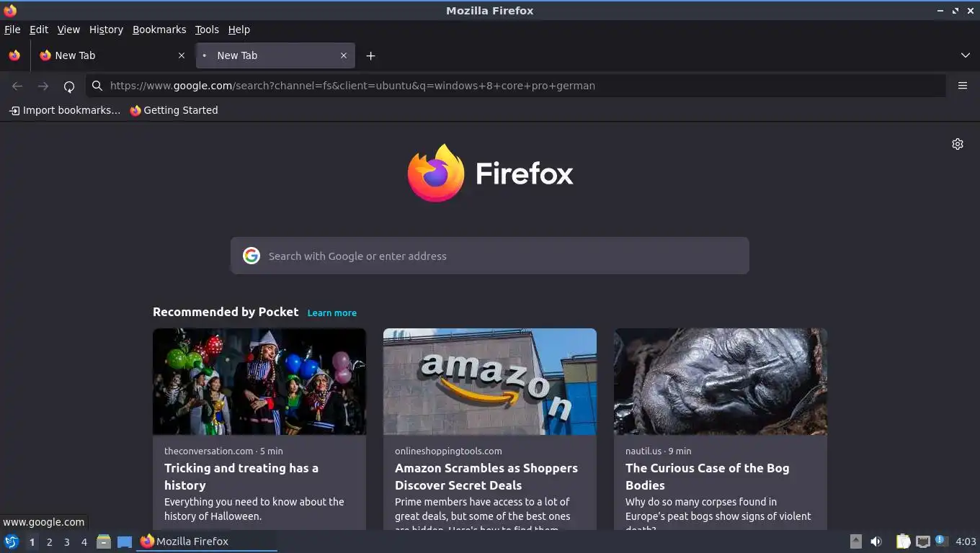The image size is (980, 553).
Task: Open the Edit menu
Action: pos(39,30)
